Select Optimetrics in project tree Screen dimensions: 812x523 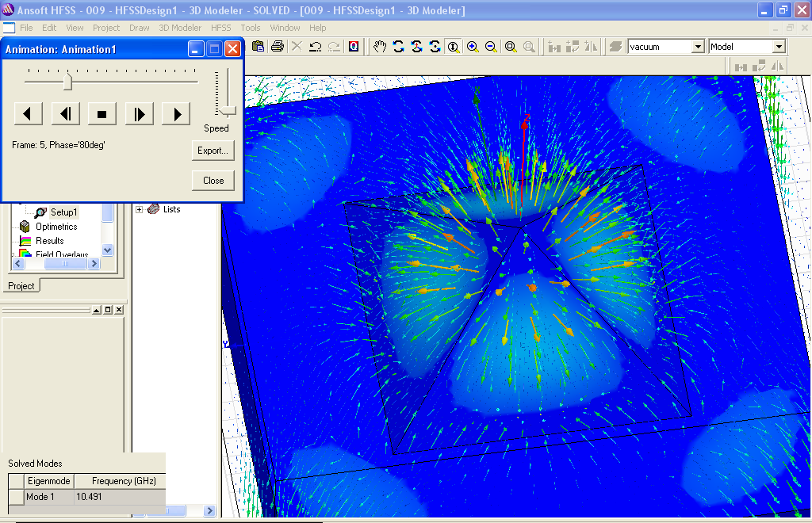coord(56,227)
